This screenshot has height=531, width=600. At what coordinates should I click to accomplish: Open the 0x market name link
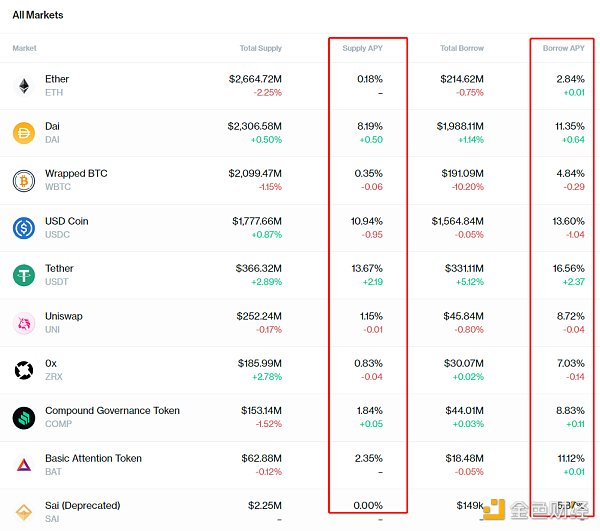(51, 363)
